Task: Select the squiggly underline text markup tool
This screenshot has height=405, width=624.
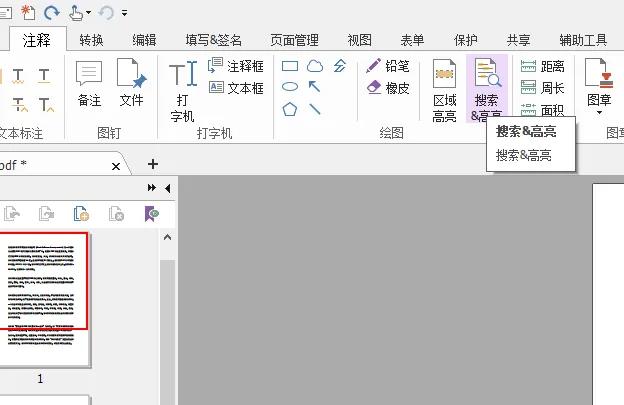Action: point(18,76)
